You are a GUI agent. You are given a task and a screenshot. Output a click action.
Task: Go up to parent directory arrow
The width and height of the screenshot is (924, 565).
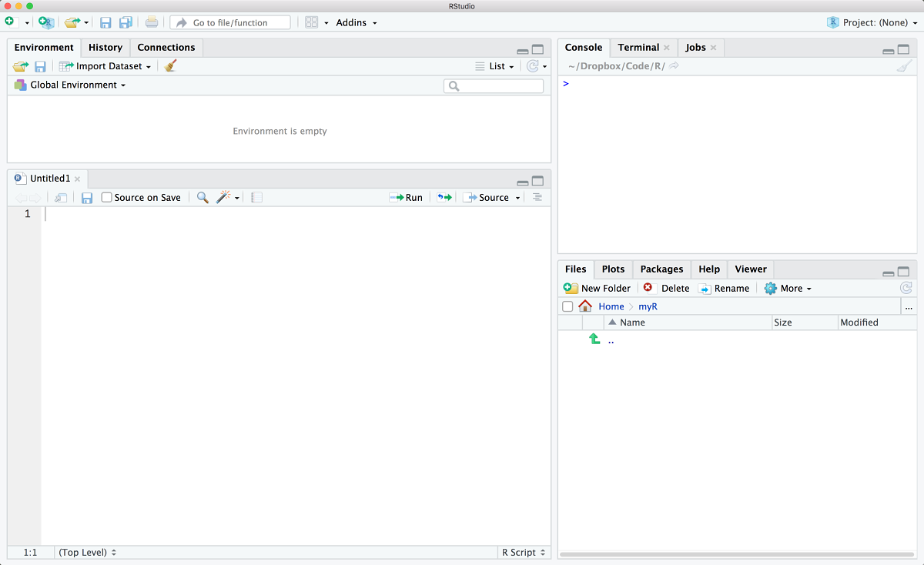[594, 339]
